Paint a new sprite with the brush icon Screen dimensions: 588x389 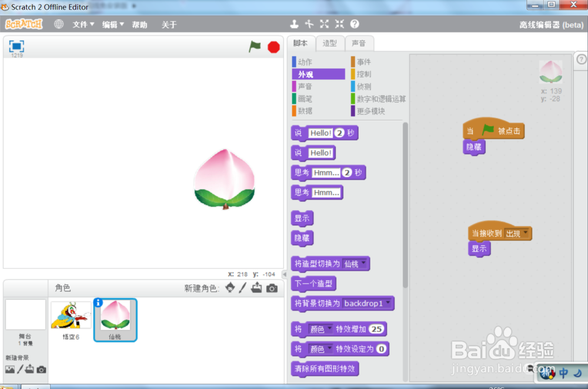coord(242,288)
